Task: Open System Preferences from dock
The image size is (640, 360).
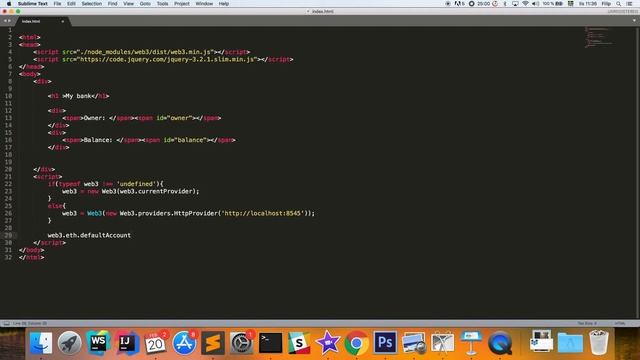Action: pyautogui.click(x=241, y=342)
